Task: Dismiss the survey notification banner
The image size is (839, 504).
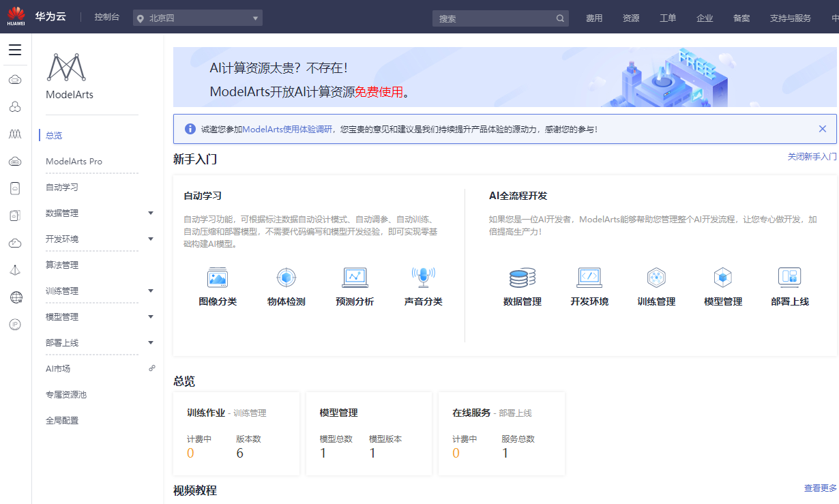Action: [x=823, y=129]
